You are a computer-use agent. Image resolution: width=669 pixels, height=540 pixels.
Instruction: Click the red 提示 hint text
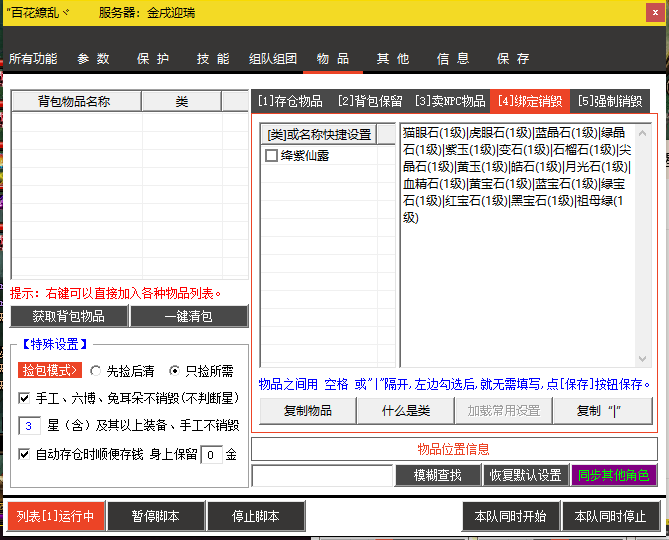[116, 293]
